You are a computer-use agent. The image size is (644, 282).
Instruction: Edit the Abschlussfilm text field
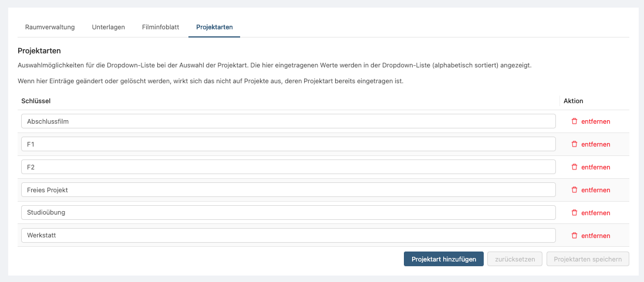pyautogui.click(x=288, y=121)
